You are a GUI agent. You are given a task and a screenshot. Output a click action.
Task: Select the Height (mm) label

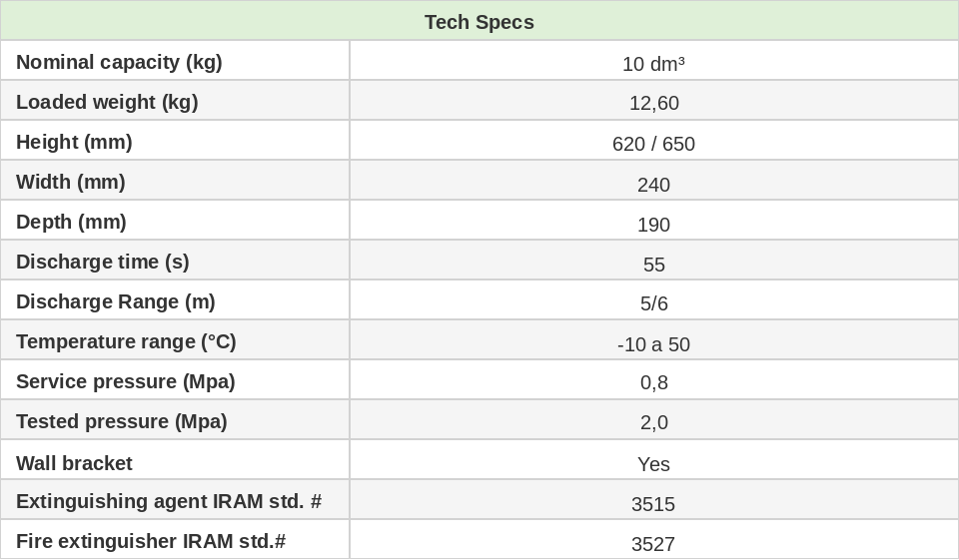74,142
